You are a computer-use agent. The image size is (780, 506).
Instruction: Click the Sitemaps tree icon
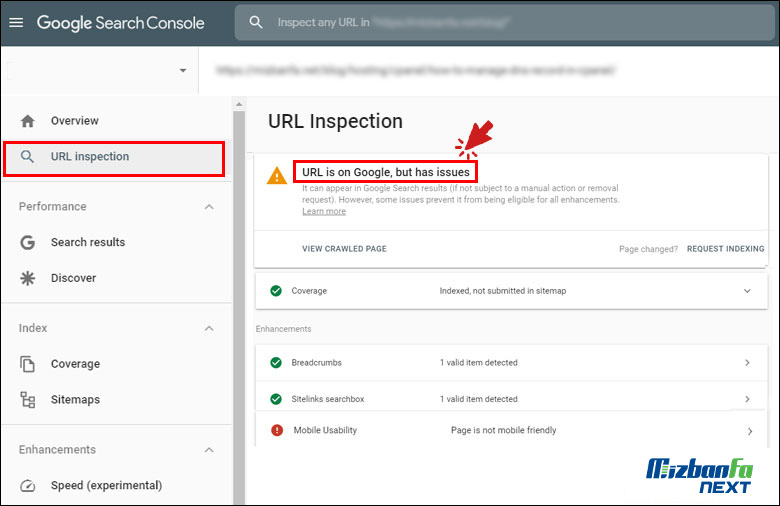(x=27, y=400)
